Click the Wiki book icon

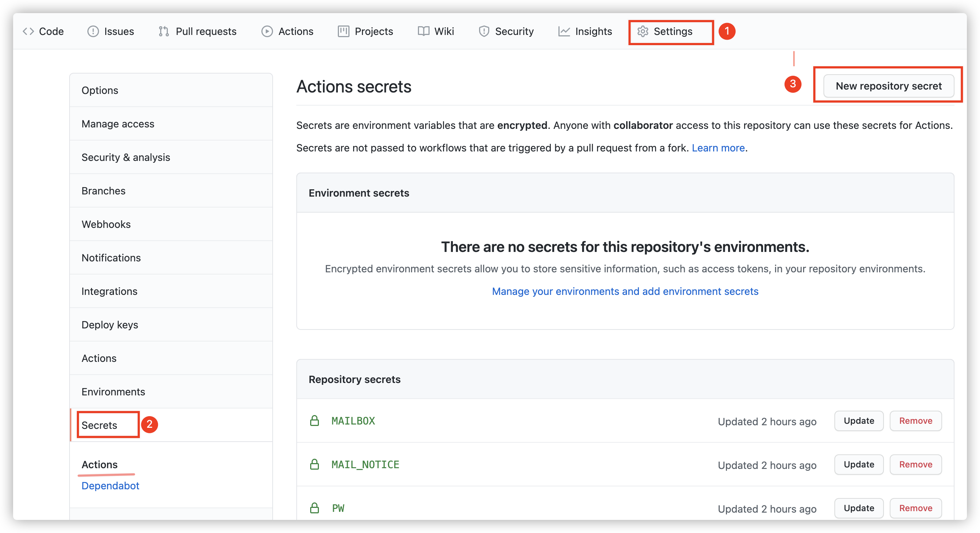(423, 31)
